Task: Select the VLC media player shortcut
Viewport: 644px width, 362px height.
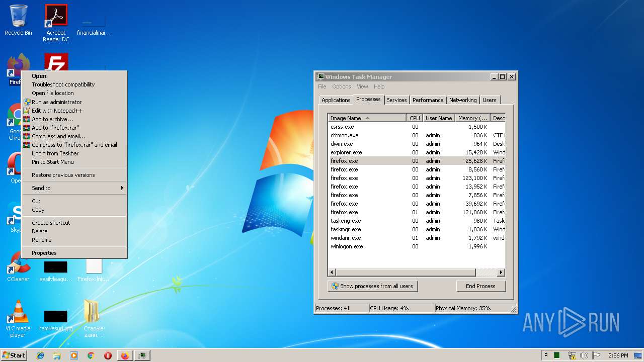Action: (x=18, y=319)
